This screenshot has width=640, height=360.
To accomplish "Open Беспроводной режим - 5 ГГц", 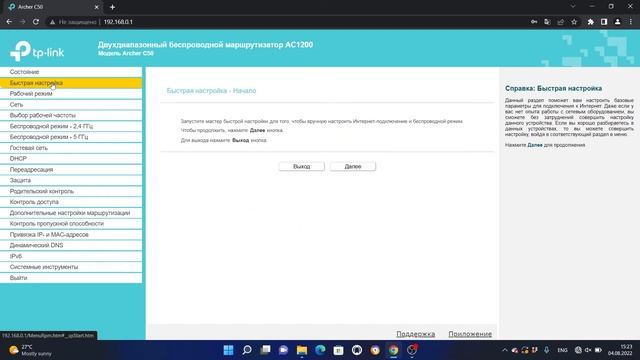I will click(x=71, y=137).
